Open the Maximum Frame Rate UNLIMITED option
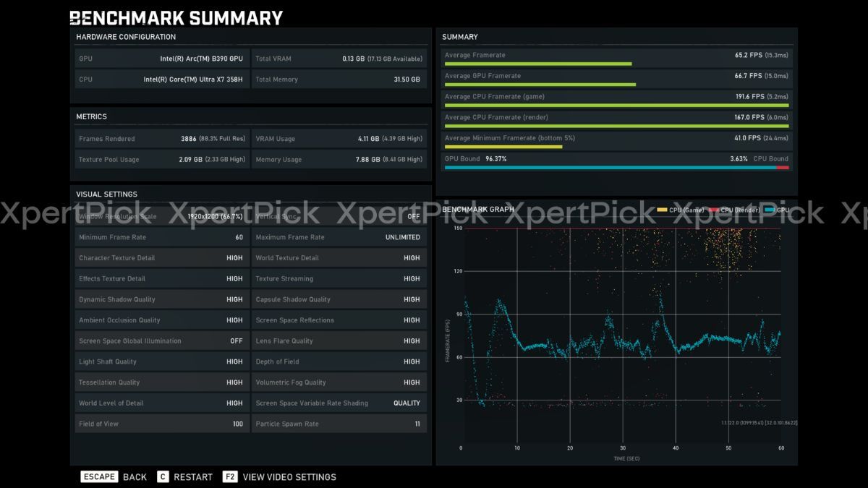Screen dimensions: 868x488 [403, 237]
